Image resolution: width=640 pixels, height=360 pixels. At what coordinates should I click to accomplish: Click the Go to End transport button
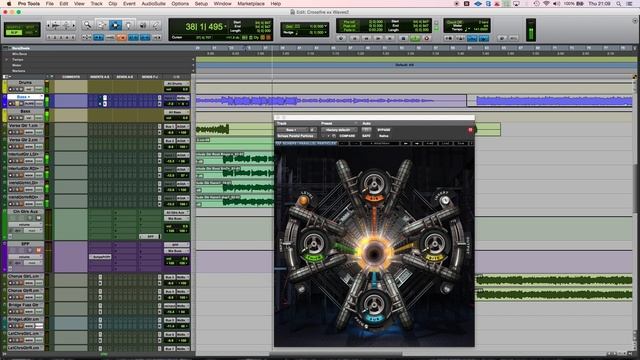point(390,38)
